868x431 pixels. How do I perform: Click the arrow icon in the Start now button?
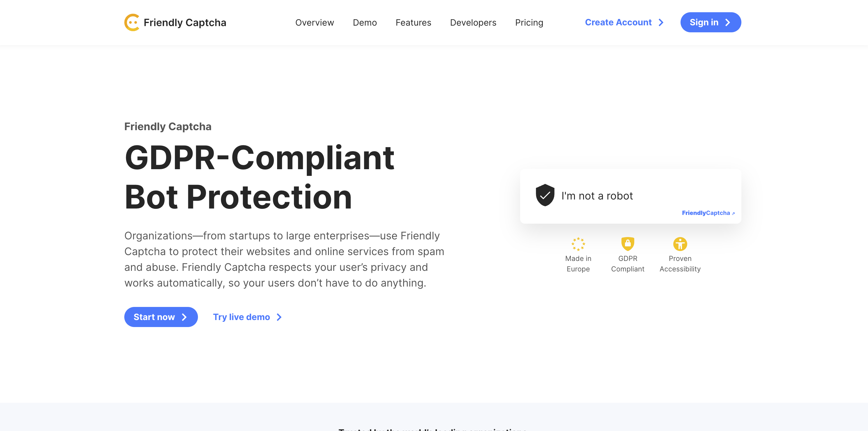click(x=184, y=317)
